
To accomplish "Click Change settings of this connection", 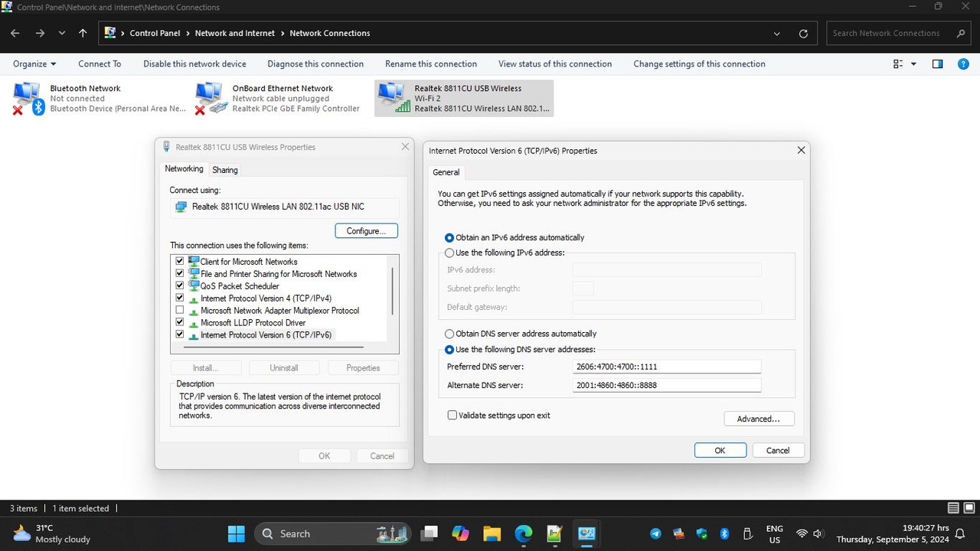I will (x=699, y=64).
